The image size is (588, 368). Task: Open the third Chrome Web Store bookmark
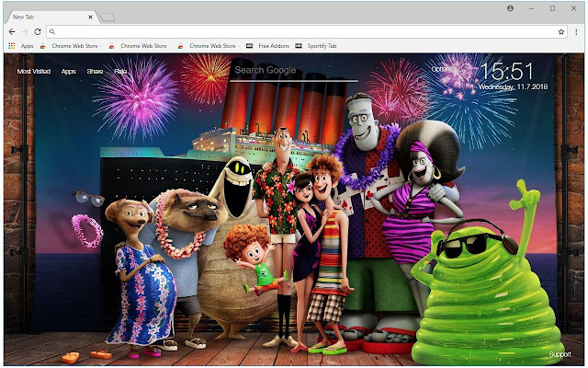tap(208, 46)
